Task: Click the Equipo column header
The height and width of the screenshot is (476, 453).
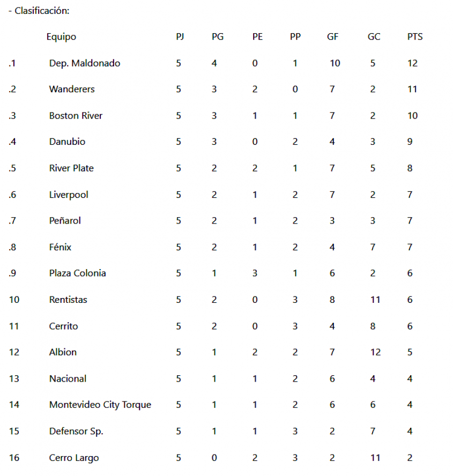Action: click(61, 37)
